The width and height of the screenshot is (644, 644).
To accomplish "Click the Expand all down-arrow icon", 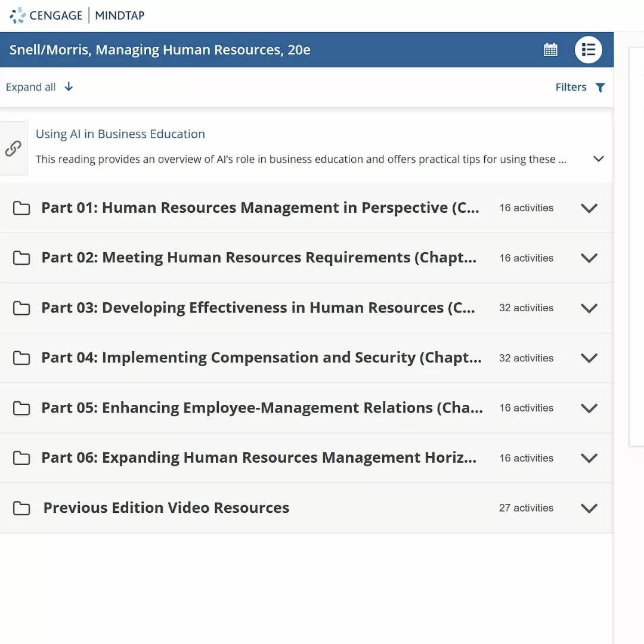I will (69, 86).
